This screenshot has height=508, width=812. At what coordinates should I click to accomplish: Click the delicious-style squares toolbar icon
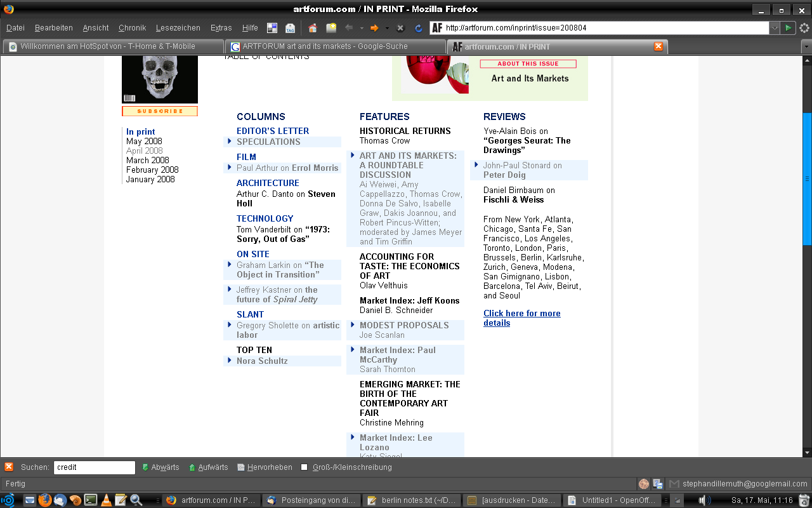tap(272, 28)
